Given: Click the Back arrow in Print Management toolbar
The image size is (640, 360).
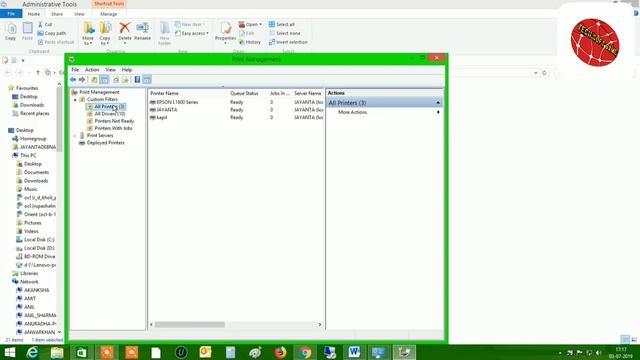Looking at the screenshot, I should pos(73,80).
